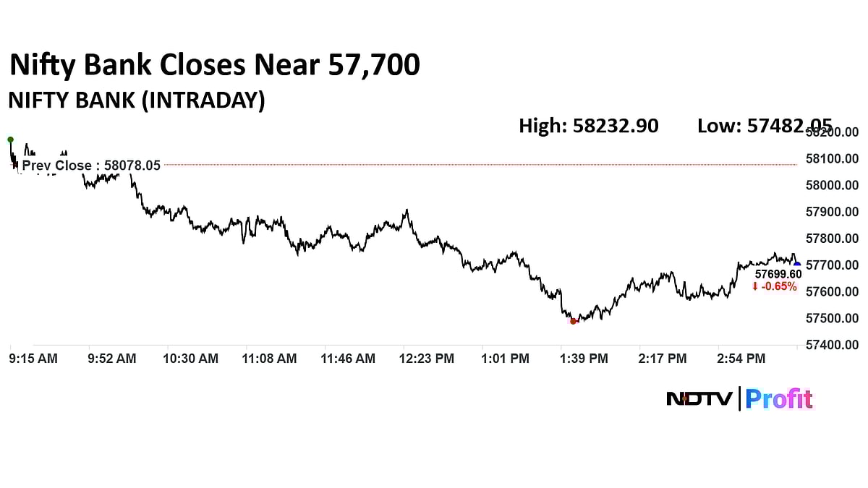Click the 58100.00 price axis label

[832, 158]
